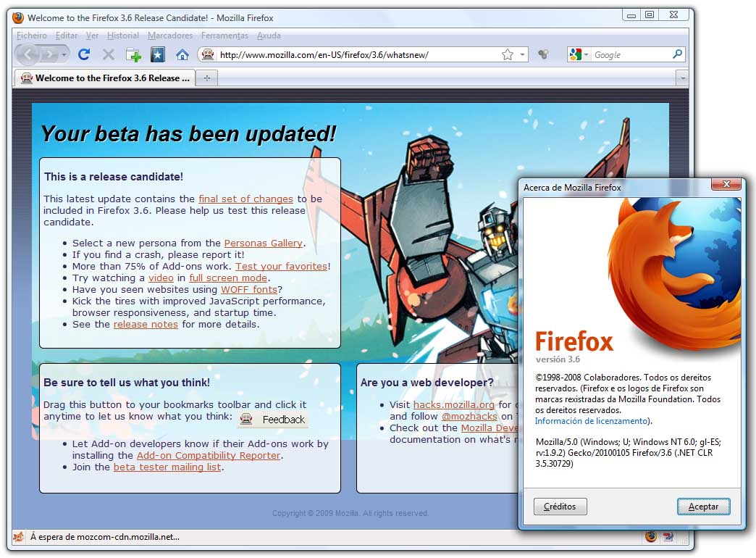Reload the page with the blue refresh icon
The width and height of the screenshot is (756, 558).
point(84,54)
